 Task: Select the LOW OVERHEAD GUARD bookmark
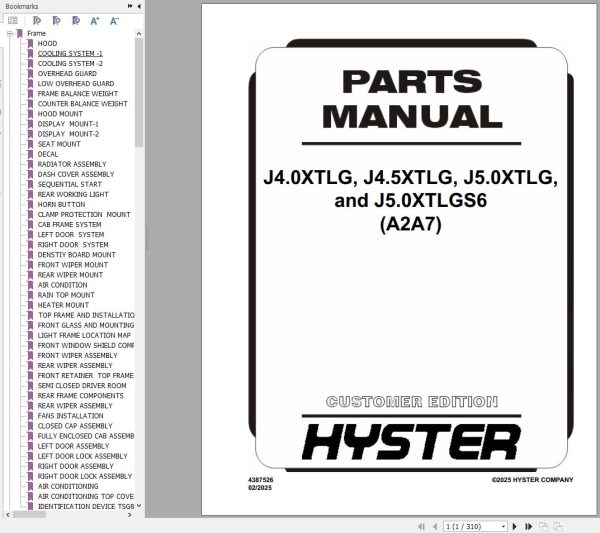(76, 84)
